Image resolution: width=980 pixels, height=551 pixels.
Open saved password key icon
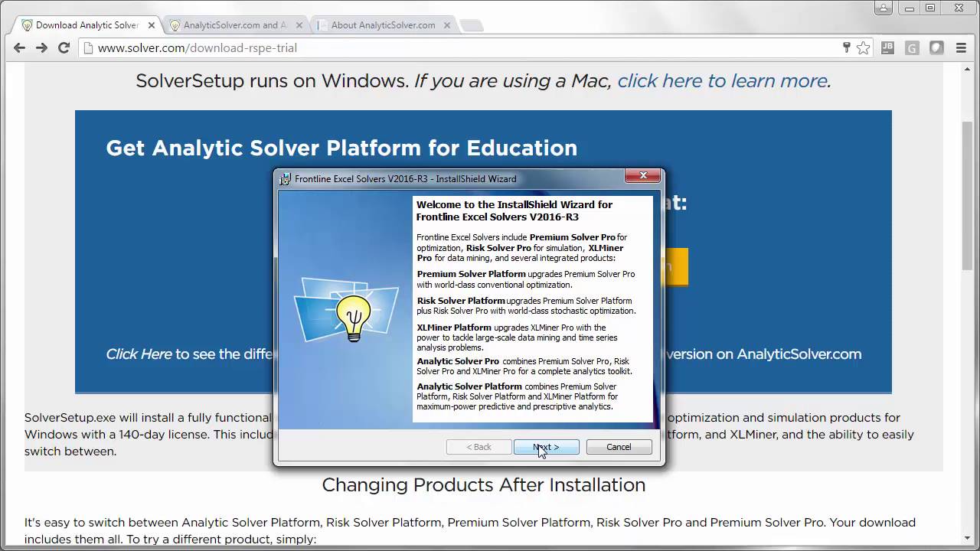[x=846, y=47]
